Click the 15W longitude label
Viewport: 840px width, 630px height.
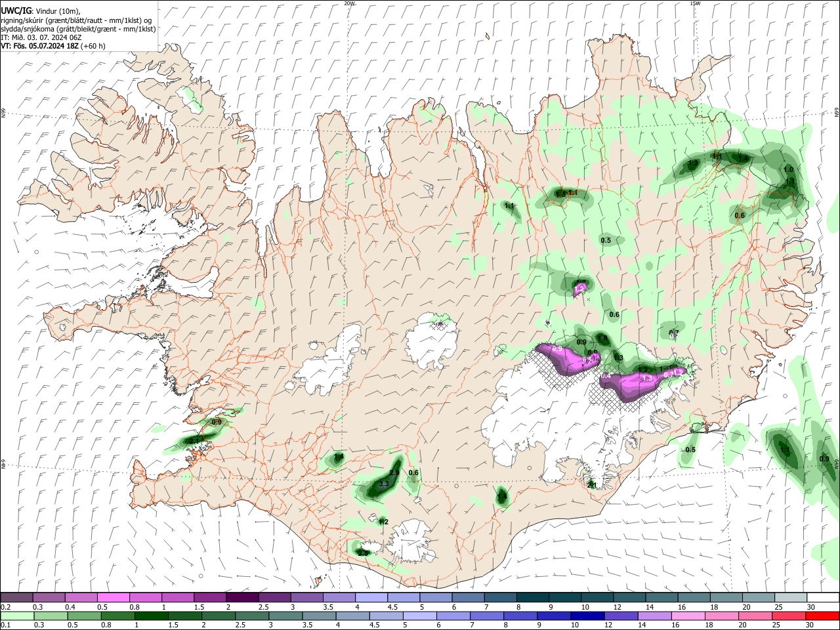pyautogui.click(x=695, y=3)
